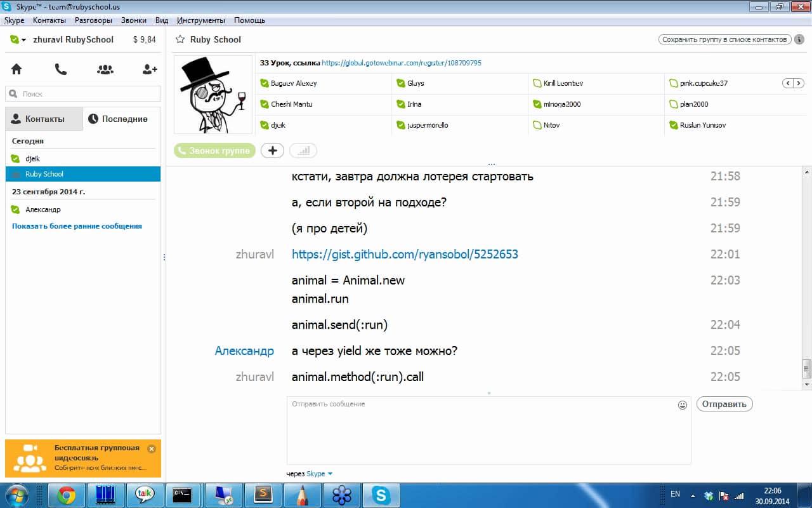Open the blue columns taskbar app
812x508 pixels.
tap(105, 495)
